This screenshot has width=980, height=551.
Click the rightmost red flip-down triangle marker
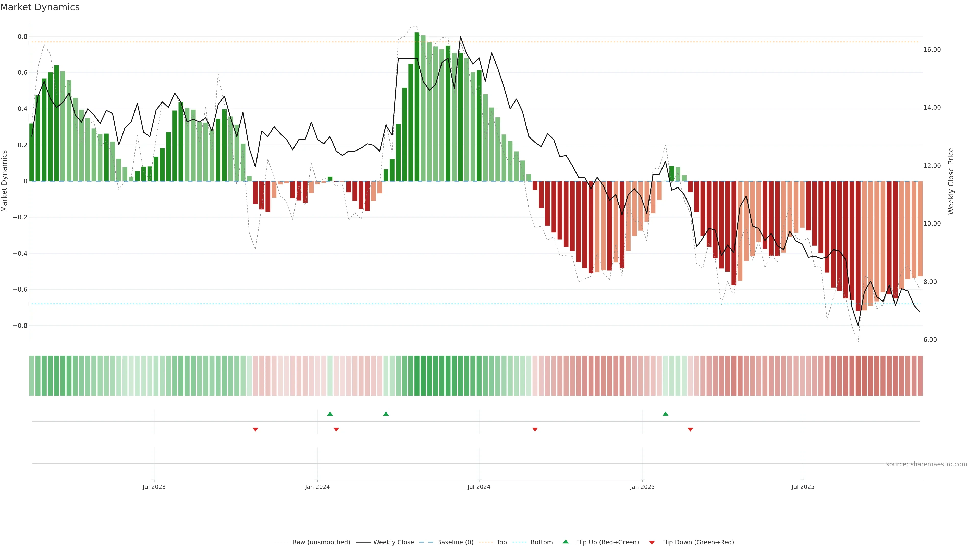click(x=690, y=429)
